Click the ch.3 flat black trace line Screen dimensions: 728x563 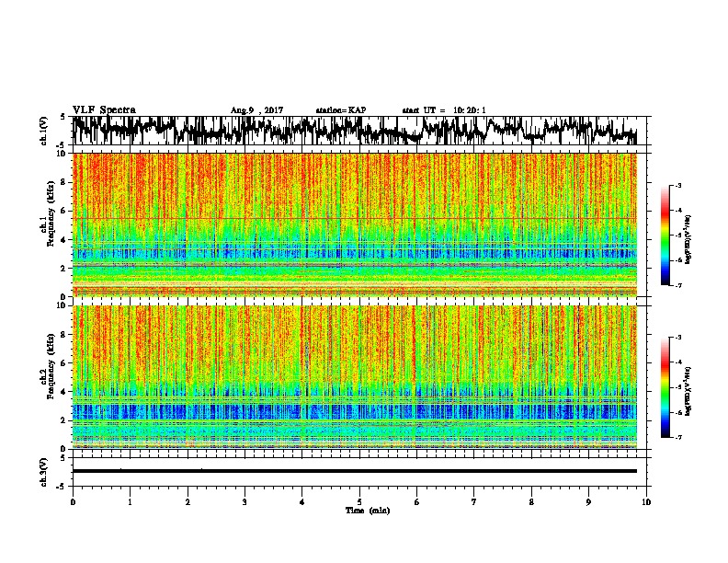(354, 471)
